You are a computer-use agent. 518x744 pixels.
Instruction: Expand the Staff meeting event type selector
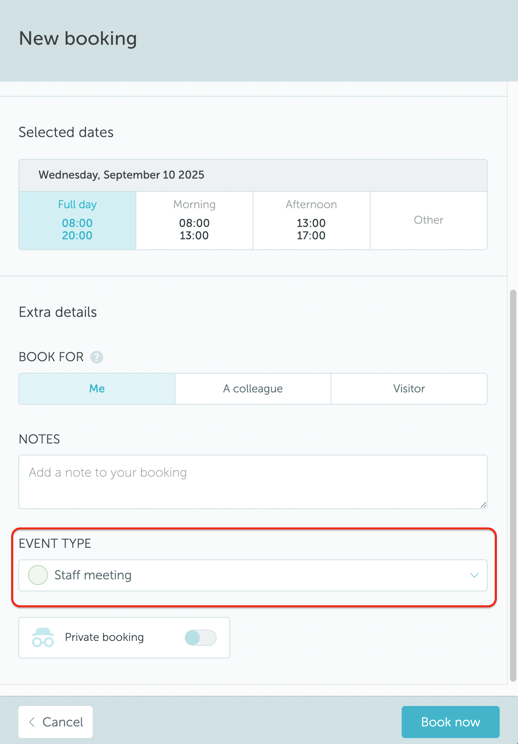253,575
